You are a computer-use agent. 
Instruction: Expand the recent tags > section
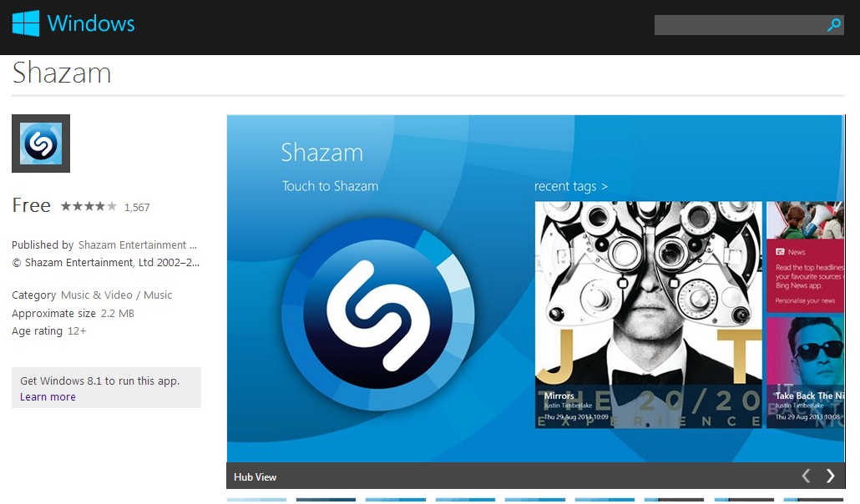click(571, 186)
